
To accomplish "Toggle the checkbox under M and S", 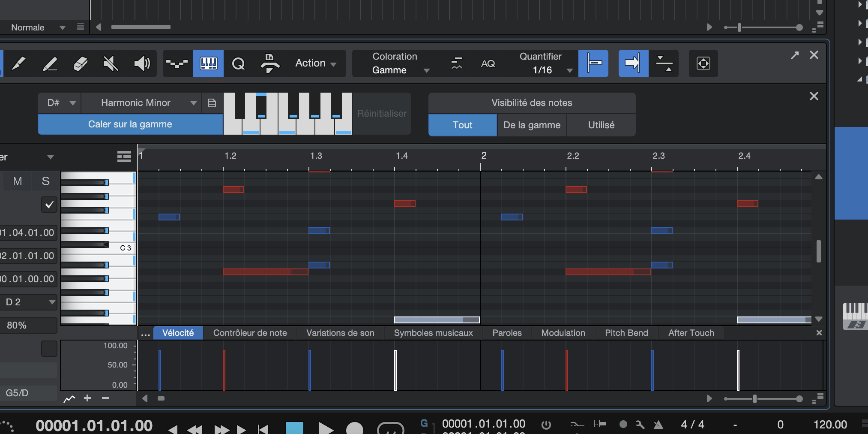I will [49, 205].
